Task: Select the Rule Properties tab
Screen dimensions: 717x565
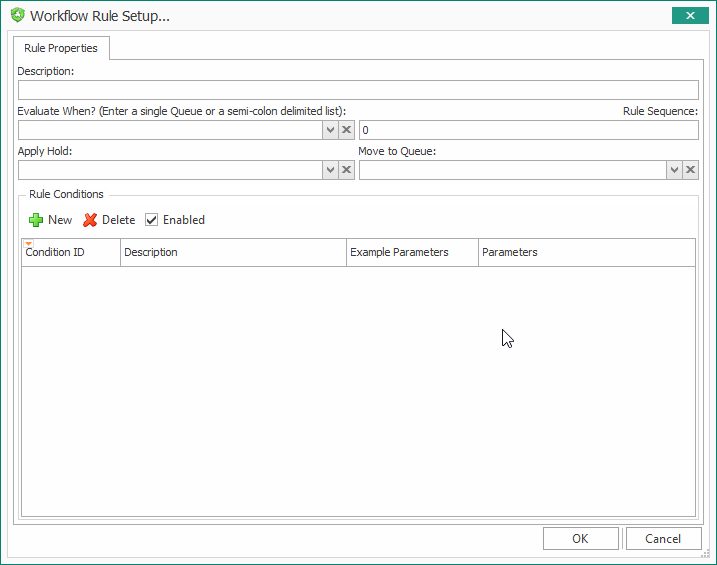Action: (61, 48)
